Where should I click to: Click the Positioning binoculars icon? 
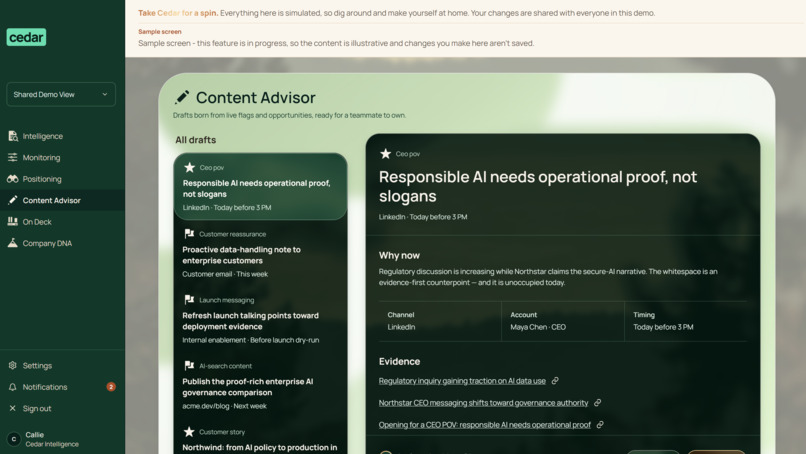click(13, 179)
